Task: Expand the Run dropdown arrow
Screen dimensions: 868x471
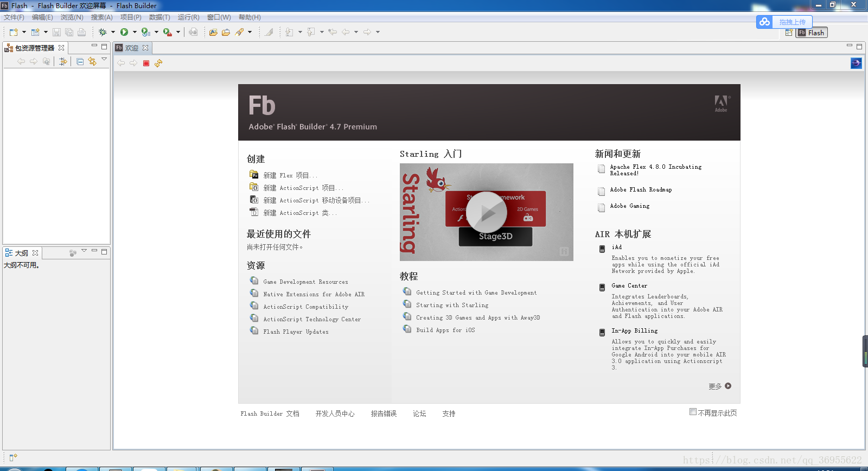Action: (135, 32)
